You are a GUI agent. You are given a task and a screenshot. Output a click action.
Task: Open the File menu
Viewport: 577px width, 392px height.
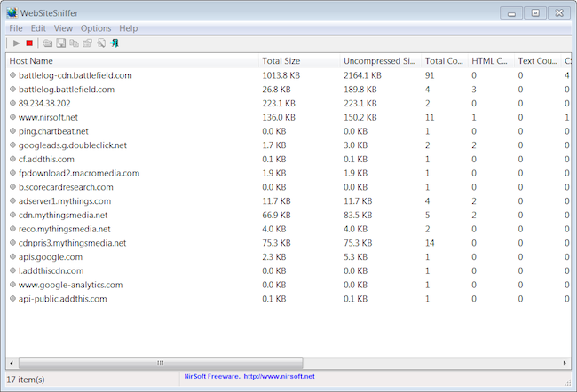pos(16,28)
